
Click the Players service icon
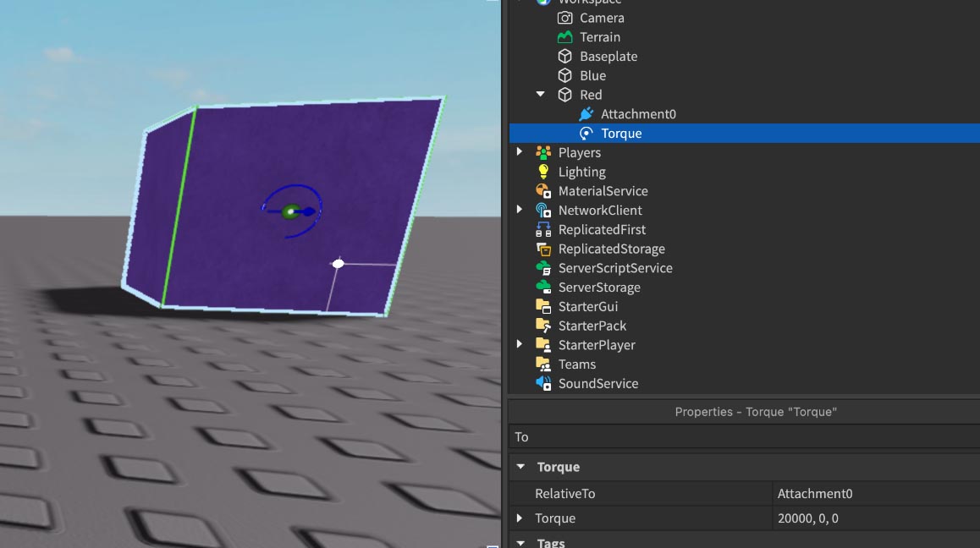tap(543, 152)
